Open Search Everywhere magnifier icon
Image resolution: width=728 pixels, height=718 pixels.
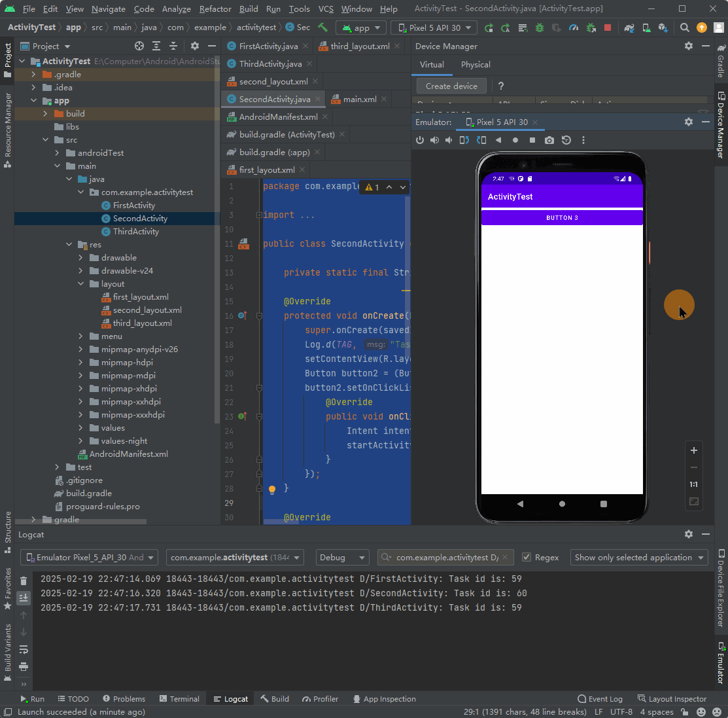(x=684, y=27)
